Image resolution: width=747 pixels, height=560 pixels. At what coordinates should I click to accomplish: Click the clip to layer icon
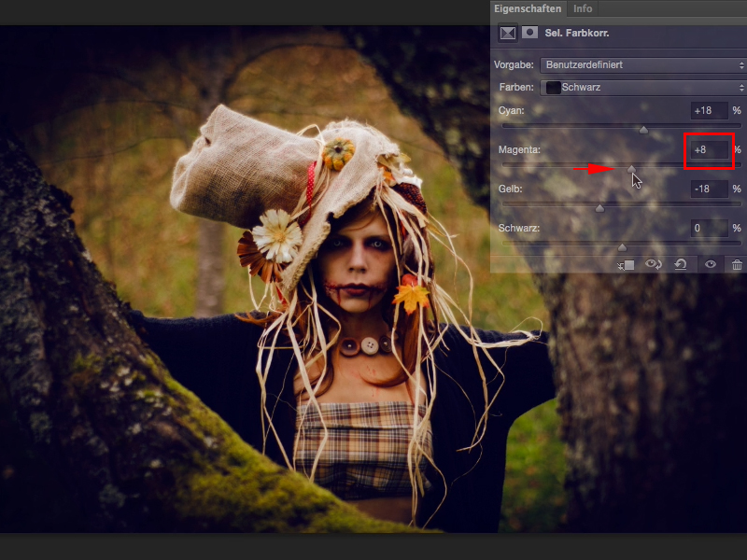click(x=626, y=265)
